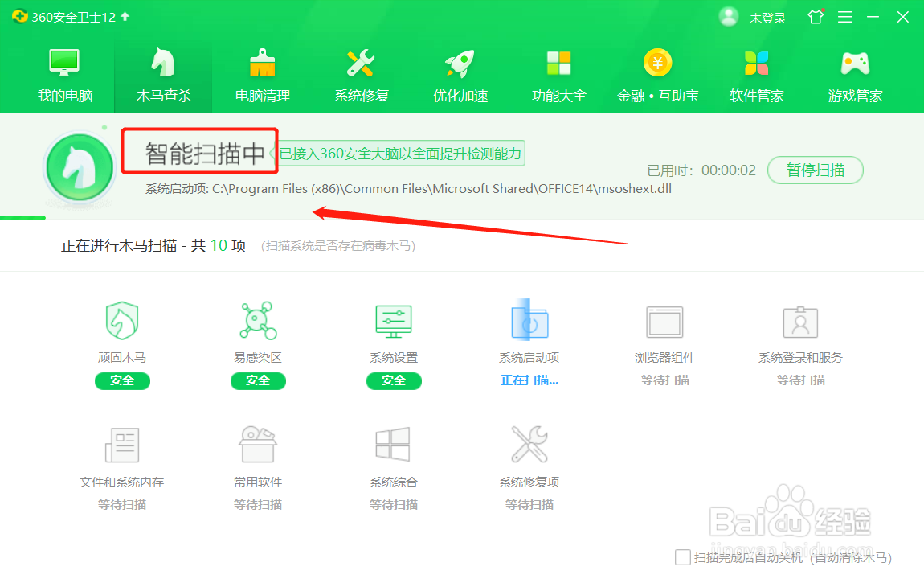Minimize the 360 window
Image resolution: width=924 pixels, height=583 pixels.
[873, 17]
